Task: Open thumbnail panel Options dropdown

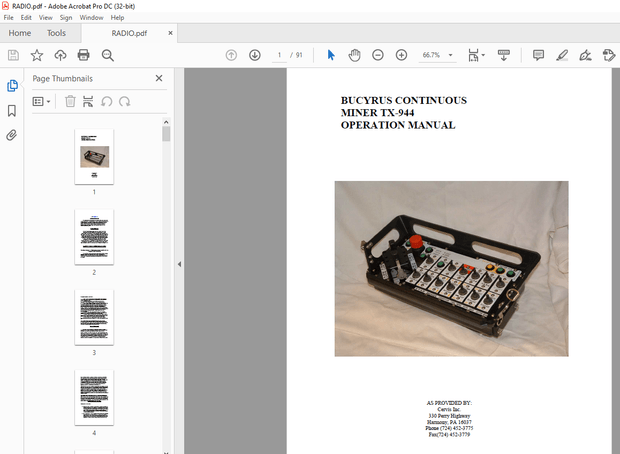Action: click(41, 102)
